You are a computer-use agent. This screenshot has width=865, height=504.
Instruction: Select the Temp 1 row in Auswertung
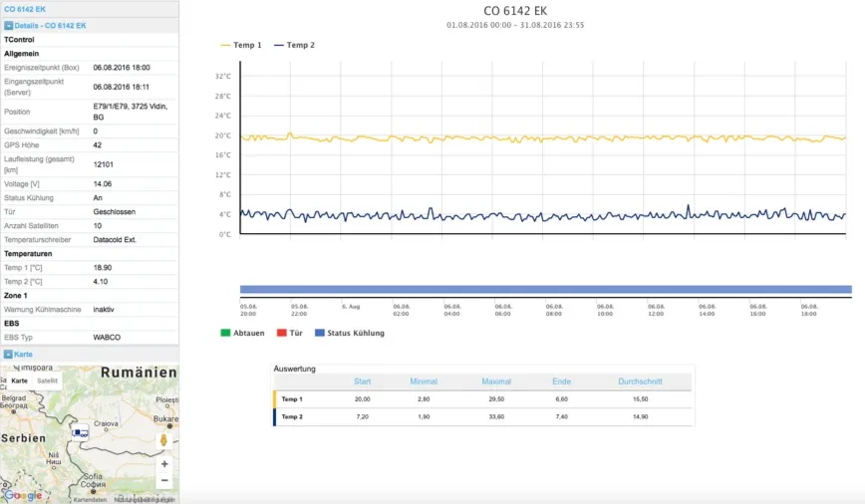[482, 399]
